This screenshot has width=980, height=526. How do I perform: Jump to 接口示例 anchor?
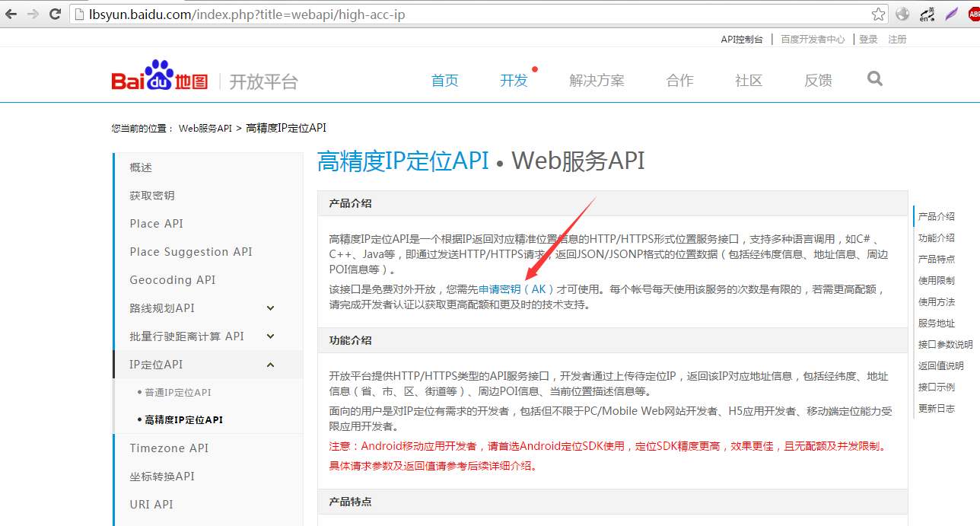(x=936, y=387)
